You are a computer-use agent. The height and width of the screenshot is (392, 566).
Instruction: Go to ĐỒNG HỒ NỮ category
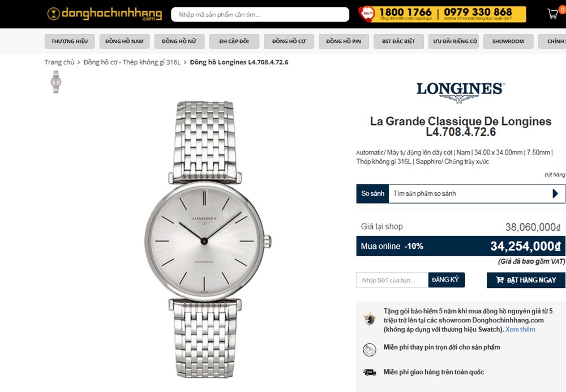pyautogui.click(x=179, y=41)
